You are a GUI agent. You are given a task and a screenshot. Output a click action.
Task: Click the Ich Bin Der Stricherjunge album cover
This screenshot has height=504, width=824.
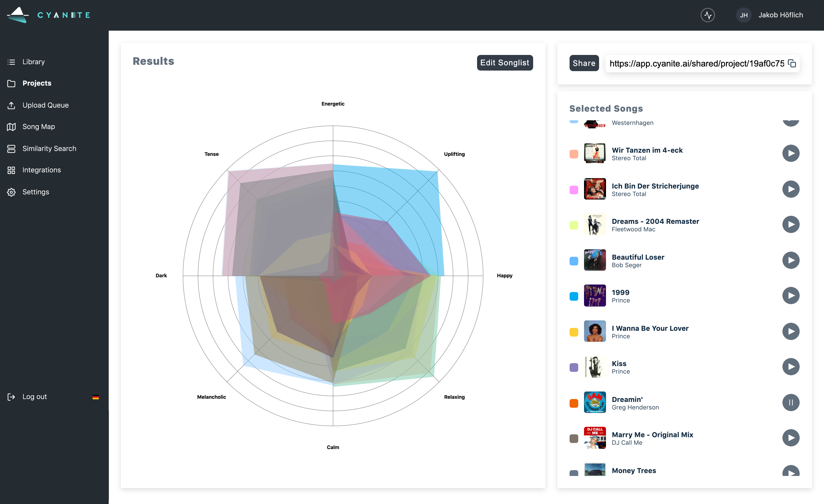595,189
